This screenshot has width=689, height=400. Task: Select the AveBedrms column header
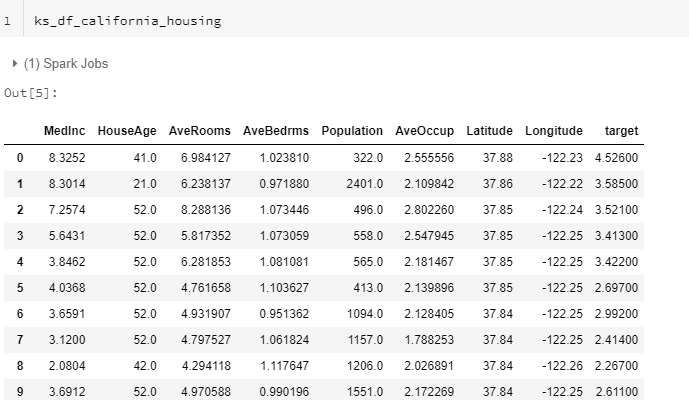point(276,131)
